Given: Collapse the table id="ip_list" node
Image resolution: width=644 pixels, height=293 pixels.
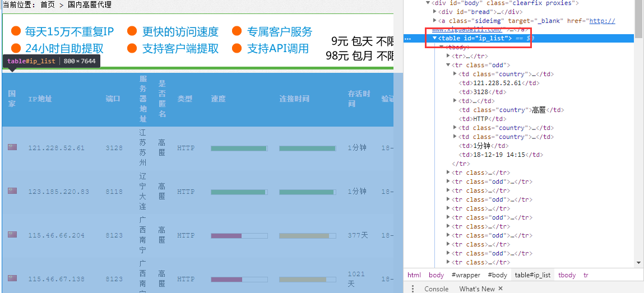Looking at the screenshot, I should coord(435,38).
